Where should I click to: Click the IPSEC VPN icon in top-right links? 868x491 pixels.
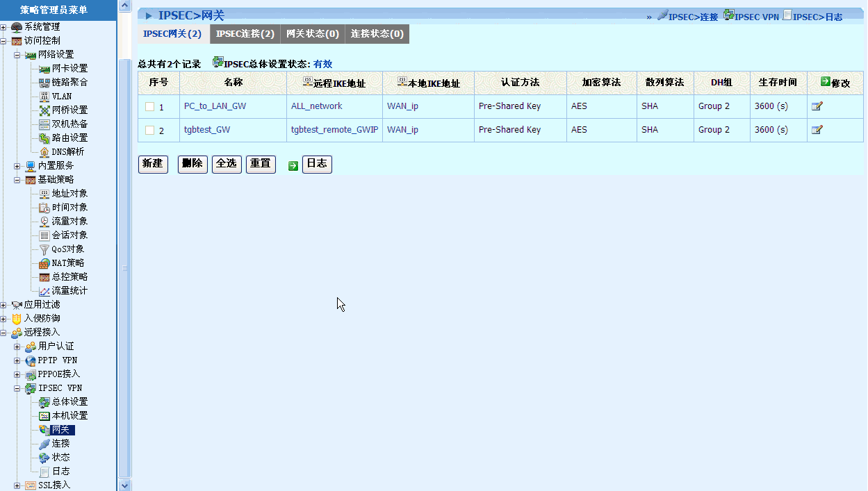pyautogui.click(x=729, y=15)
